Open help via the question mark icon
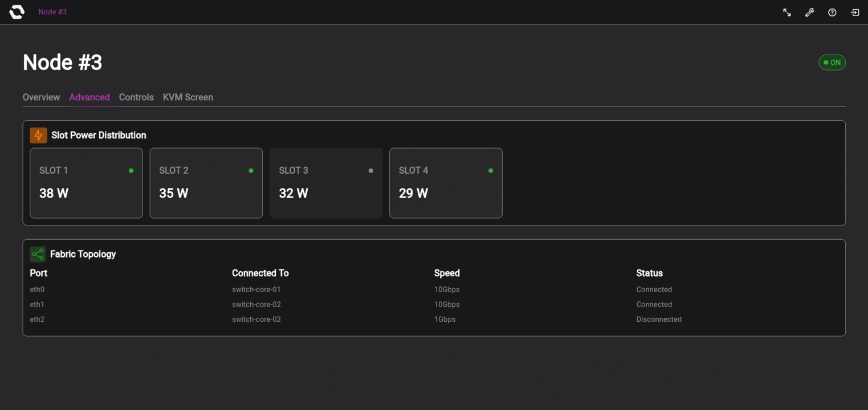The height and width of the screenshot is (410, 868). click(x=832, y=12)
